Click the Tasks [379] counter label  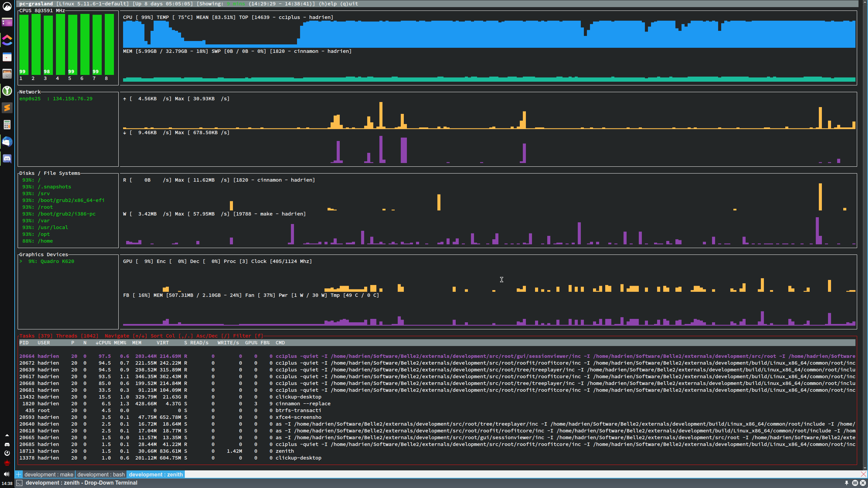[x=36, y=336]
